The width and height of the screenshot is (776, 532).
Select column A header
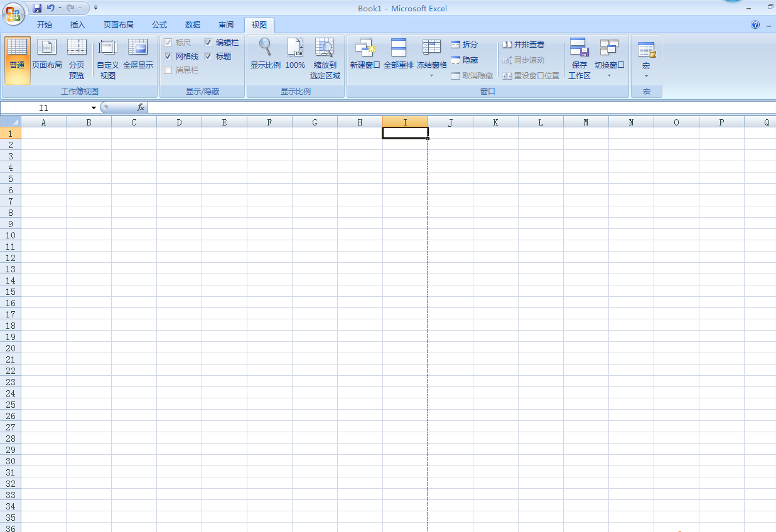click(43, 122)
